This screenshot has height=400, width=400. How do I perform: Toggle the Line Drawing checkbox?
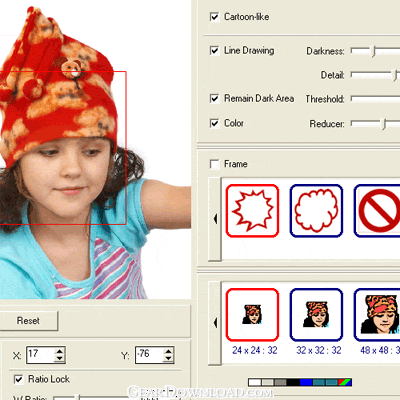[214, 51]
